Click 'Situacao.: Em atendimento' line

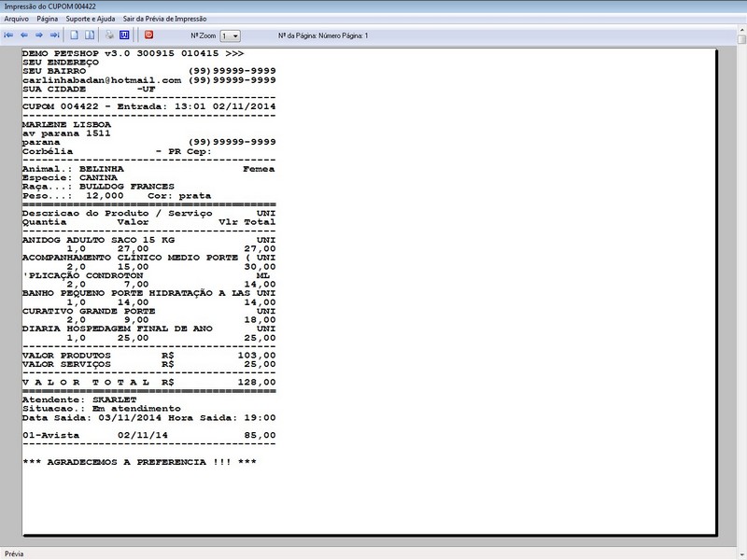point(102,409)
